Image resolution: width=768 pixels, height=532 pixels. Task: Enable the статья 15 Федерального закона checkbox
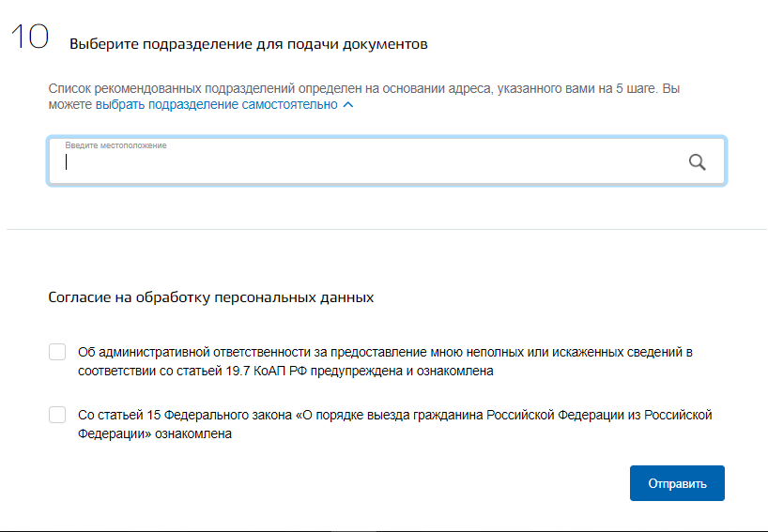[x=57, y=415]
